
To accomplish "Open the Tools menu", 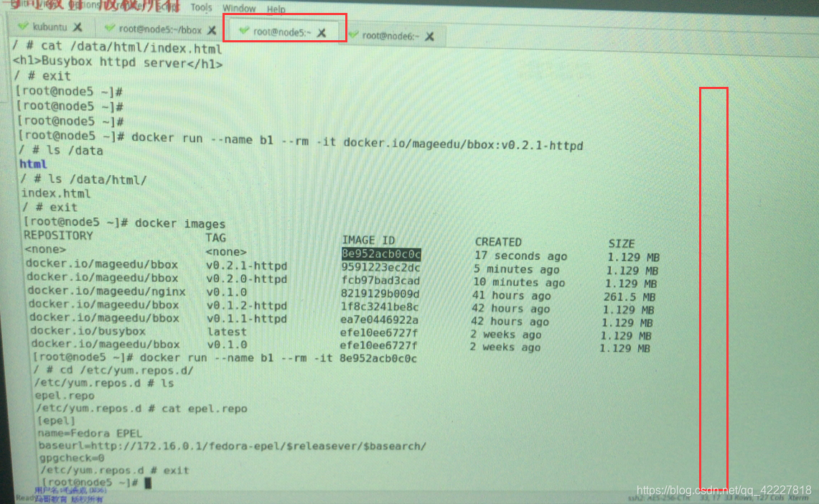I will point(201,7).
